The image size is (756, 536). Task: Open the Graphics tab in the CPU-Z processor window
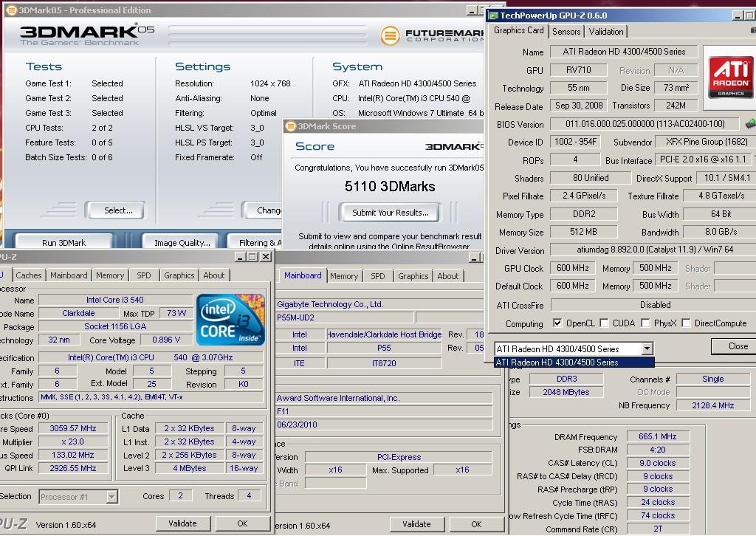coord(179,275)
